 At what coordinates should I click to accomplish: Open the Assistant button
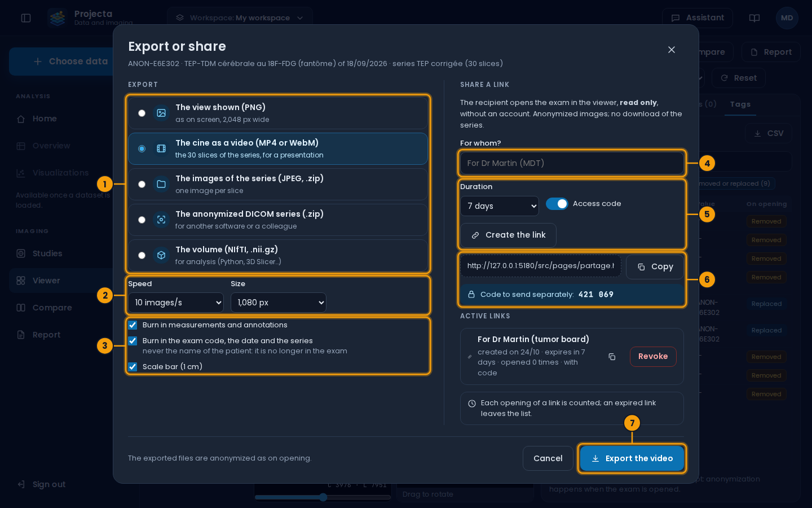click(x=698, y=18)
